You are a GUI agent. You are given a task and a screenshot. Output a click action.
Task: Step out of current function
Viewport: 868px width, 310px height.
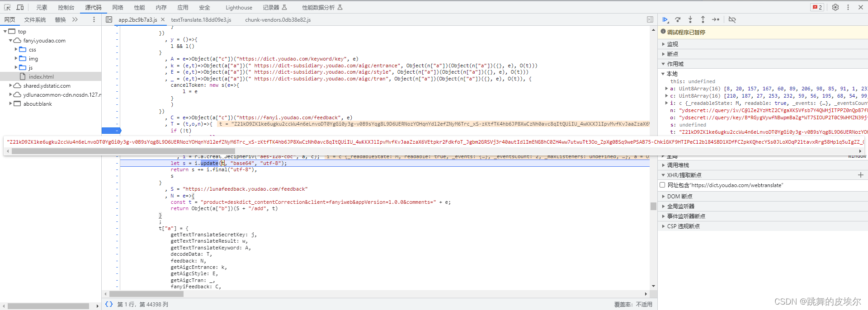pyautogui.click(x=703, y=19)
